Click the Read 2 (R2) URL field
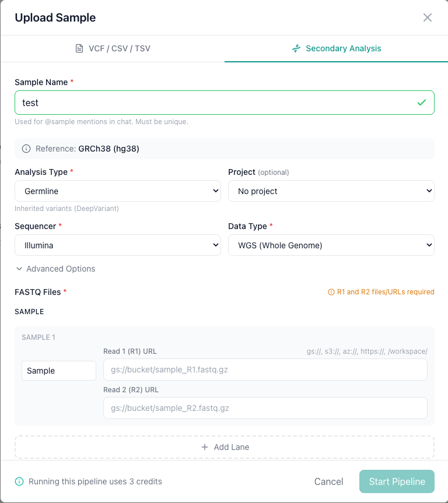This screenshot has width=448, height=503. pyautogui.click(x=265, y=408)
